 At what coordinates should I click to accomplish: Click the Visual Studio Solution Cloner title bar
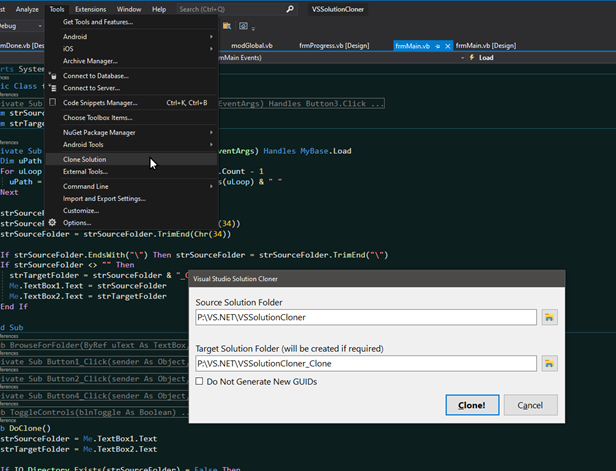pyautogui.click(x=377, y=279)
